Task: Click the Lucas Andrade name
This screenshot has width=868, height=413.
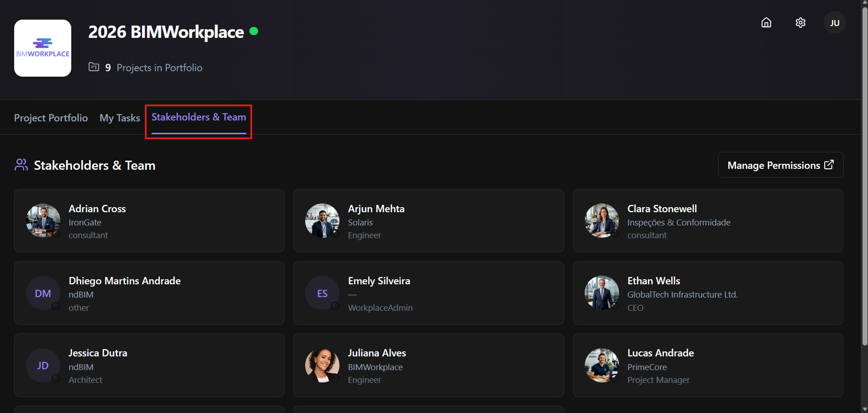Action: point(661,353)
